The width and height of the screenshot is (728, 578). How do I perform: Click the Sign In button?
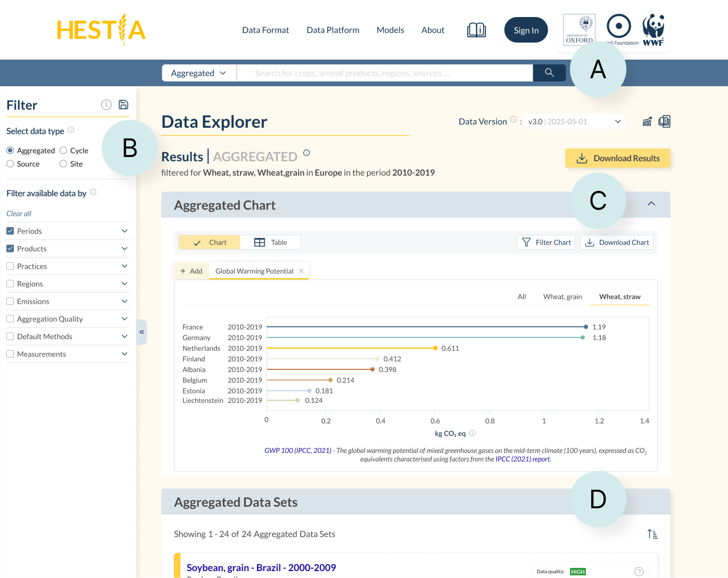tap(526, 30)
